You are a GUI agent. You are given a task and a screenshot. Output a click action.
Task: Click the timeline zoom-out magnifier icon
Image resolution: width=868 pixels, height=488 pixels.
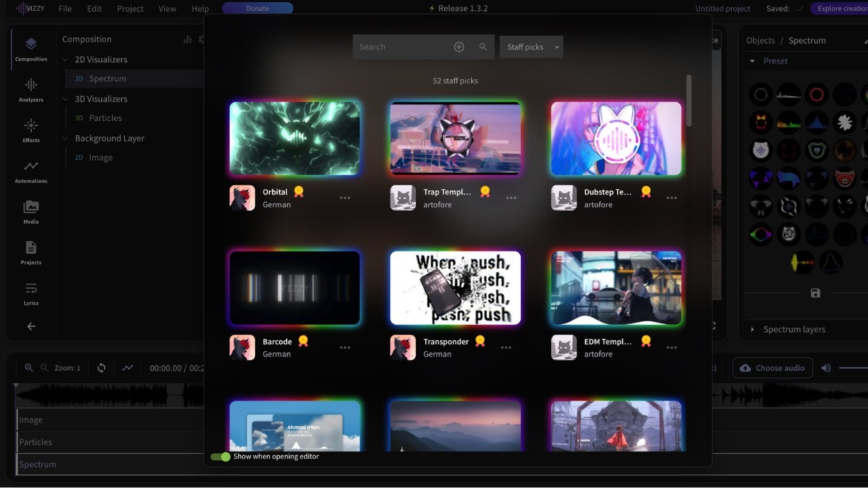[x=44, y=367]
